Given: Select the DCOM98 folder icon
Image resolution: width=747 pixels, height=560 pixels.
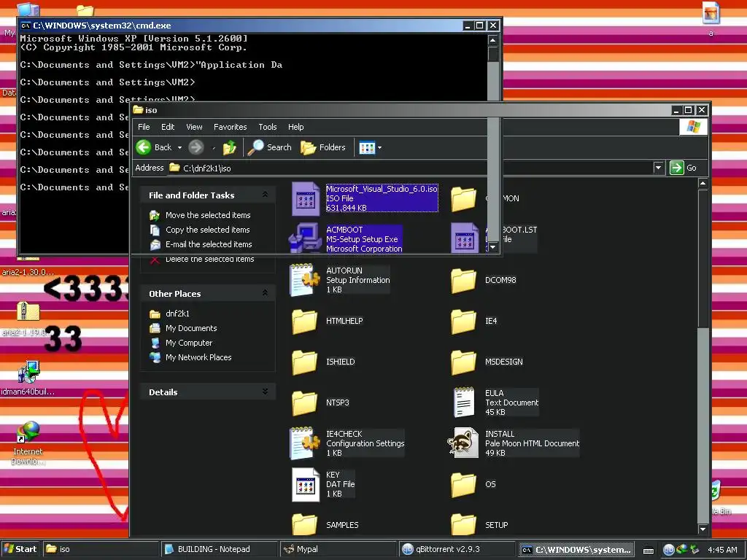Looking at the screenshot, I should point(463,281).
